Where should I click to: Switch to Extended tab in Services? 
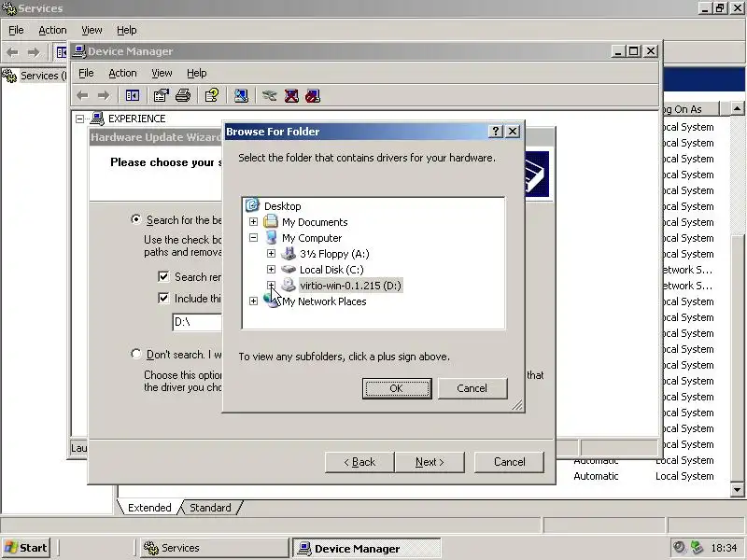click(149, 508)
